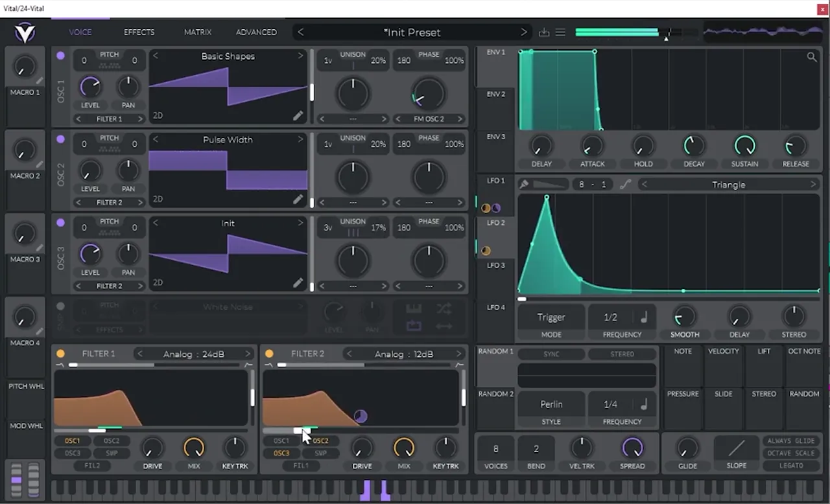Adjust the Filter 1 cutoff slider
Screen dimensions: 830x504
pos(150,430)
